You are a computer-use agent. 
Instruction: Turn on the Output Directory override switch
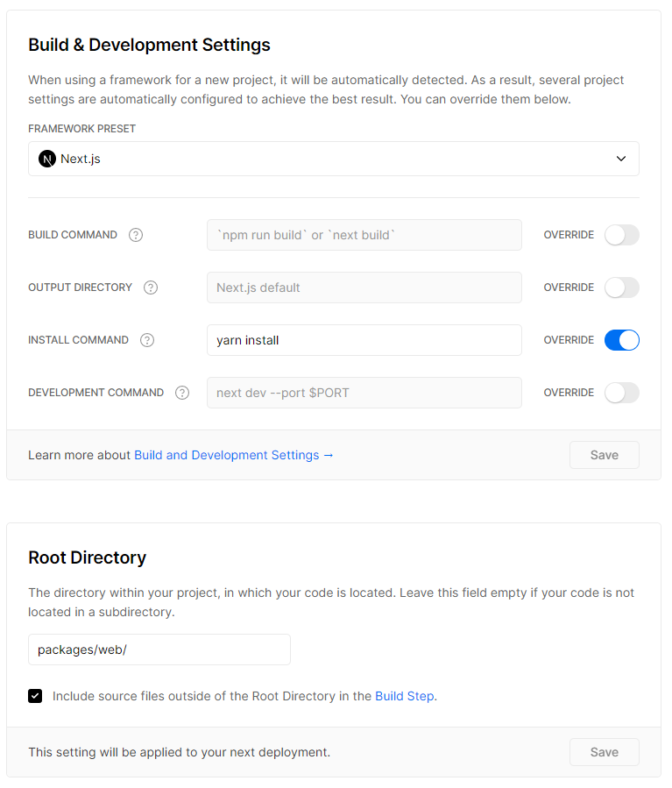pyautogui.click(x=622, y=288)
